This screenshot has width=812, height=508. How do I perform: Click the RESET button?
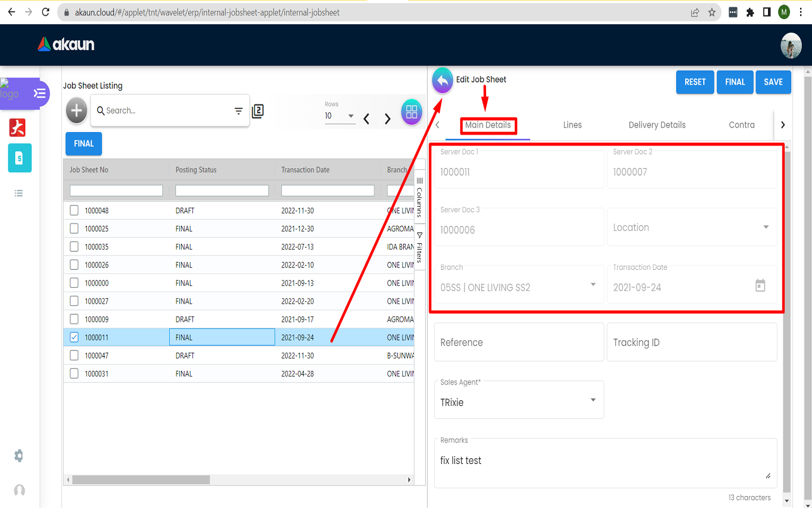(695, 82)
